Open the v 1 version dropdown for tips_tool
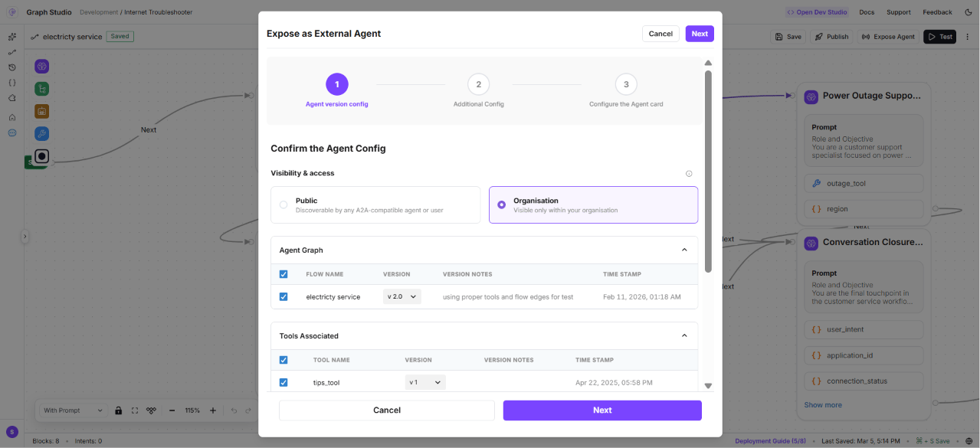Viewport: 980px width, 448px height. [x=425, y=382]
